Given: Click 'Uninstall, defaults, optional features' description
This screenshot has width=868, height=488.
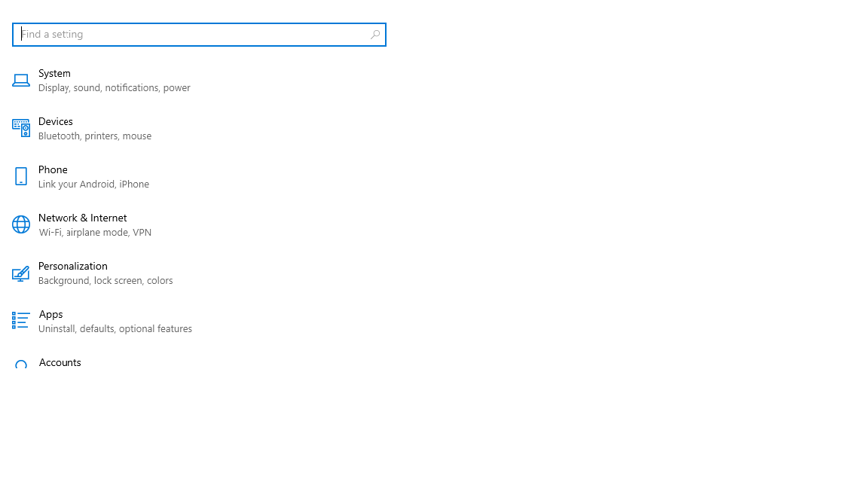Looking at the screenshot, I should 115,328.
